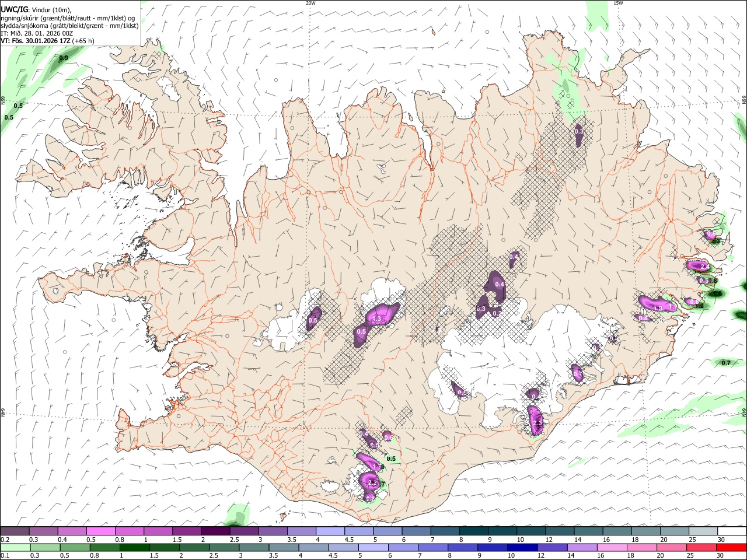This screenshot has width=747, height=560.
Task: Choose the lower legend swatch for 8–9 mm
Action: [x=462, y=547]
